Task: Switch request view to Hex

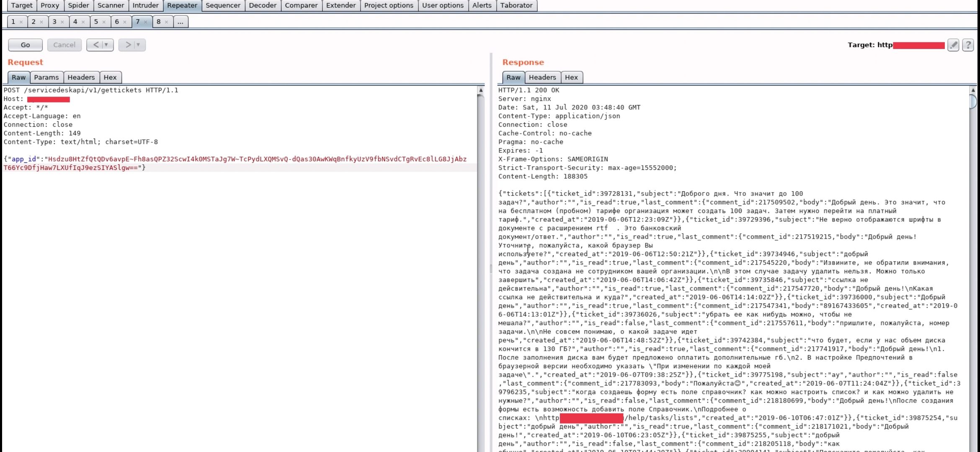Action: point(110,77)
